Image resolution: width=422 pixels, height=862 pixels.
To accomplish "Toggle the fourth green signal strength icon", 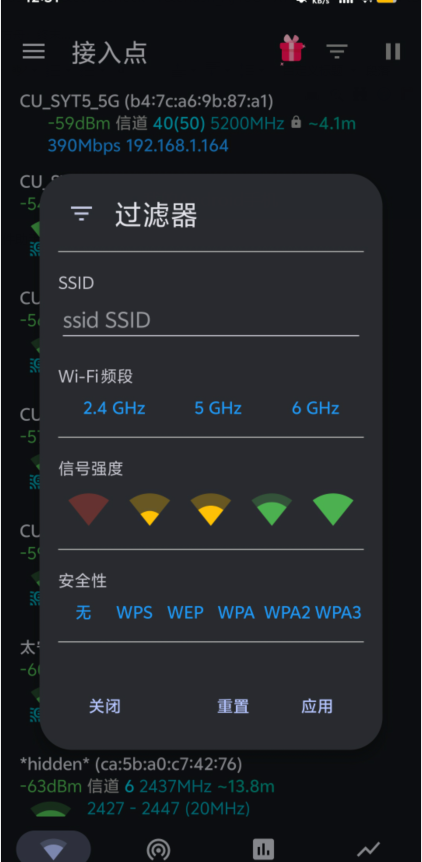I will (x=272, y=509).
